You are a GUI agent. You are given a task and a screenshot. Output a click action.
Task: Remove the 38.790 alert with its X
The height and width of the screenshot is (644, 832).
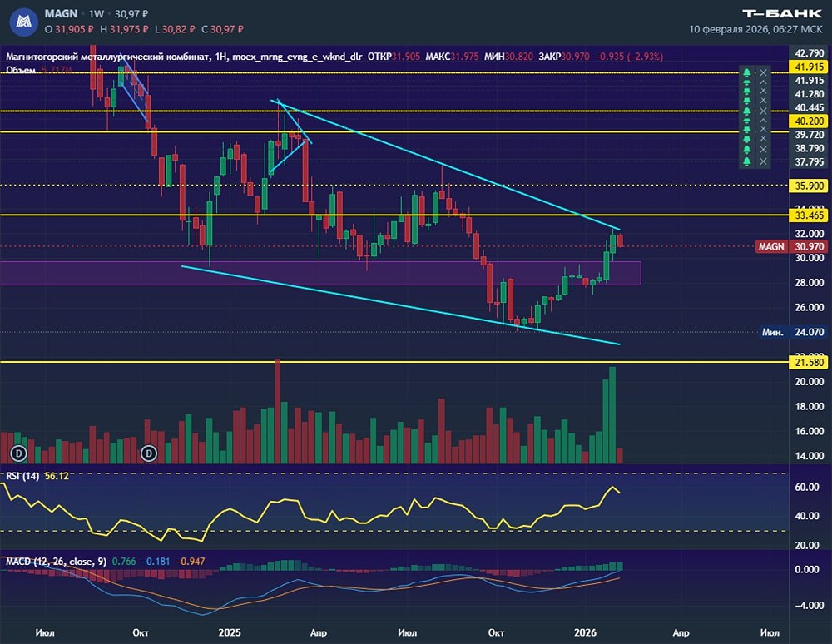tap(763, 150)
